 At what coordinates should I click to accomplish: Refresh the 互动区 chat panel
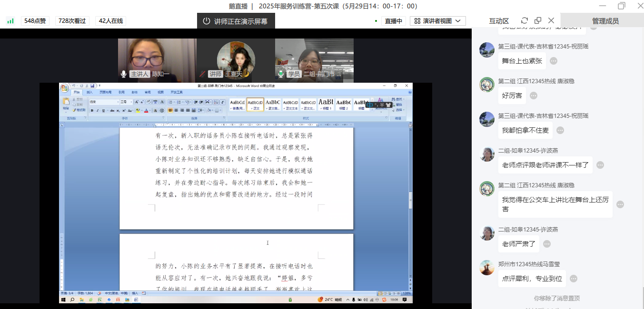click(x=525, y=20)
